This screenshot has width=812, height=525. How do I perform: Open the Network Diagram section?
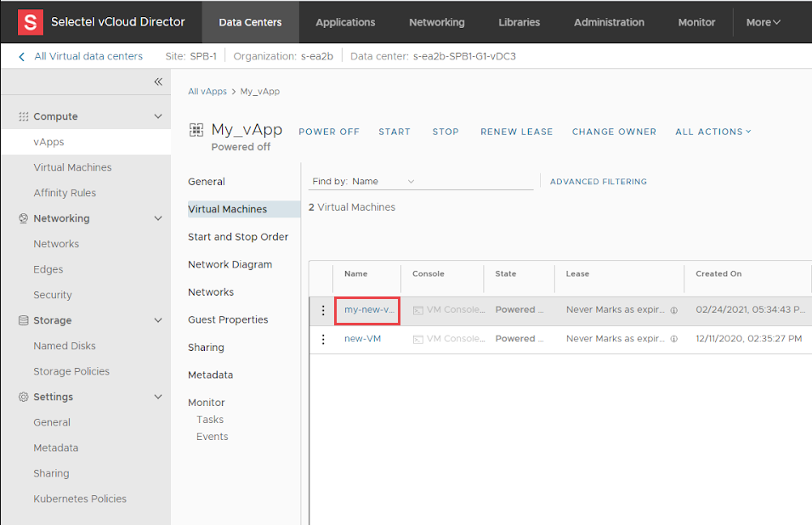(x=230, y=264)
